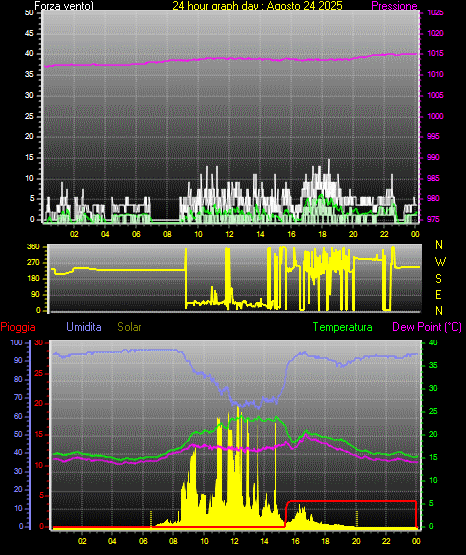Click the W compass letter beside wind direction
This screenshot has width=466, height=555.
coord(440,262)
